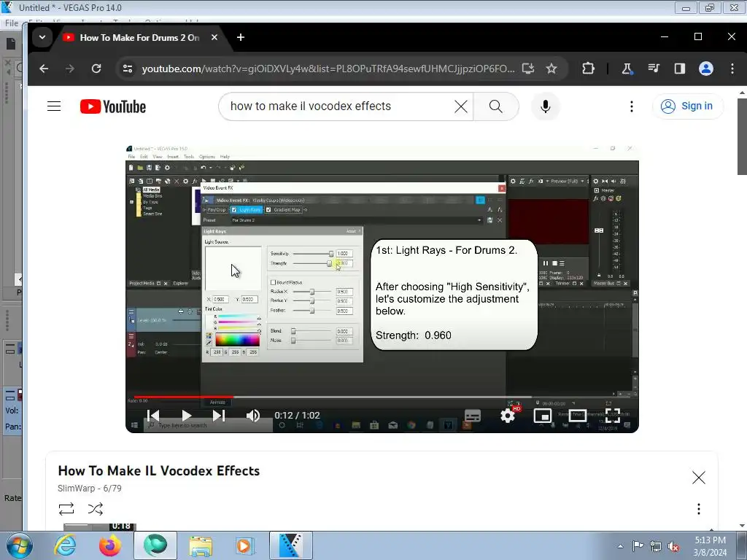Open the Chrome extensions menu
Image resolution: width=747 pixels, height=560 pixels.
[589, 69]
